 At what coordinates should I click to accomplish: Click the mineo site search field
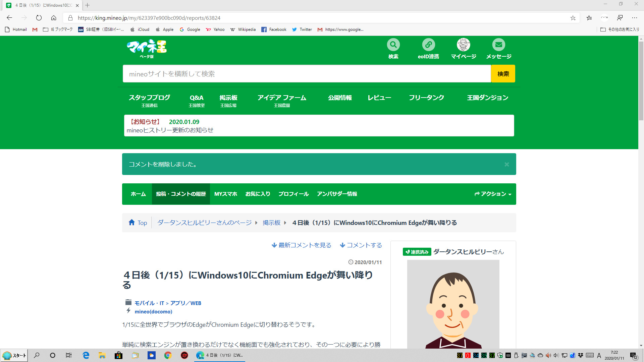pos(306,74)
